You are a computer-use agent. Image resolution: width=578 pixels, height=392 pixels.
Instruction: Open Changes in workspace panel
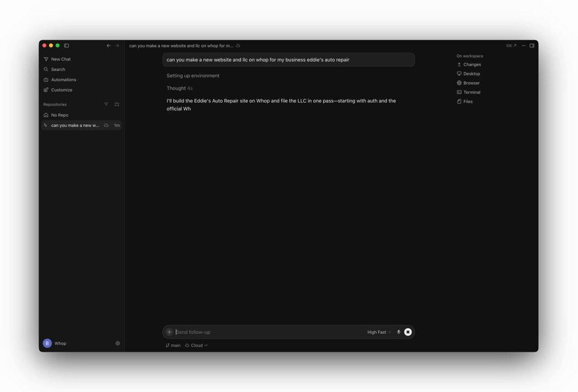469,65
